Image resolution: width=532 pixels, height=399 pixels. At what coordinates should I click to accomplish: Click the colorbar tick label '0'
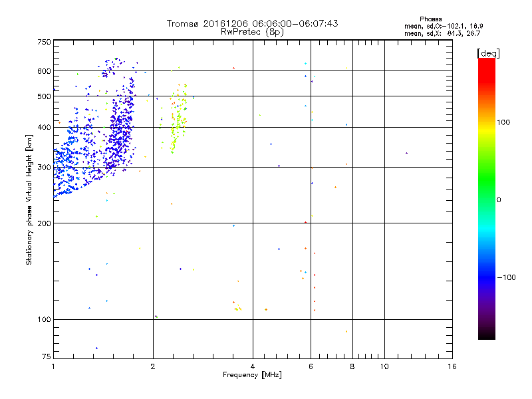point(499,200)
